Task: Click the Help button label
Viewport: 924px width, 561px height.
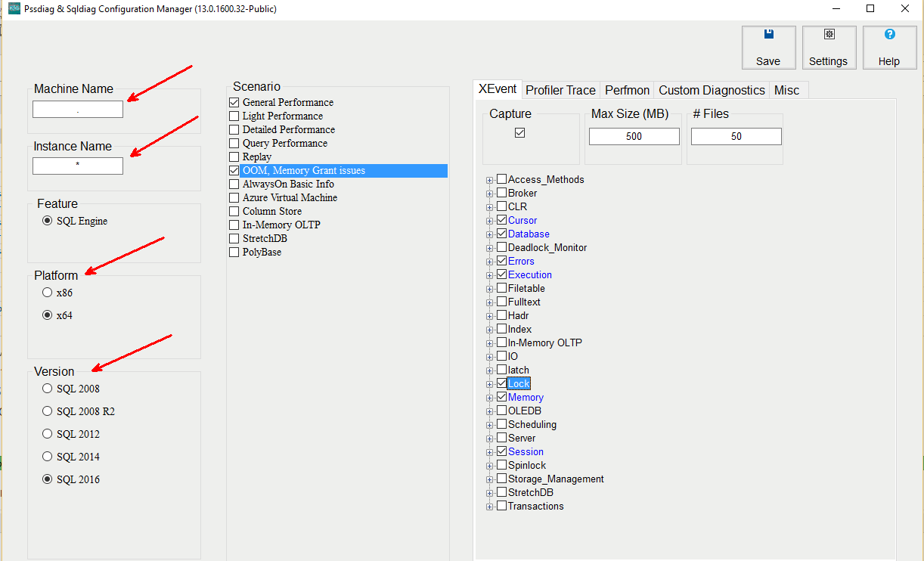Action: (889, 61)
